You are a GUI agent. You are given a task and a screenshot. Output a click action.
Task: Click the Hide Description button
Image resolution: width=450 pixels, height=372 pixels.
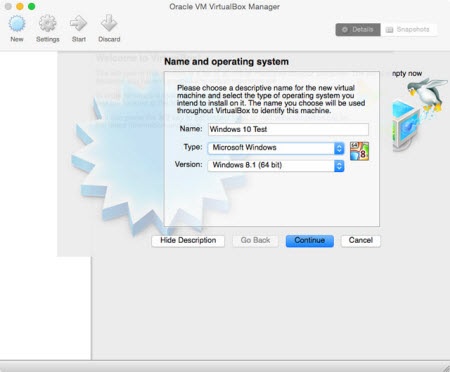coord(188,241)
